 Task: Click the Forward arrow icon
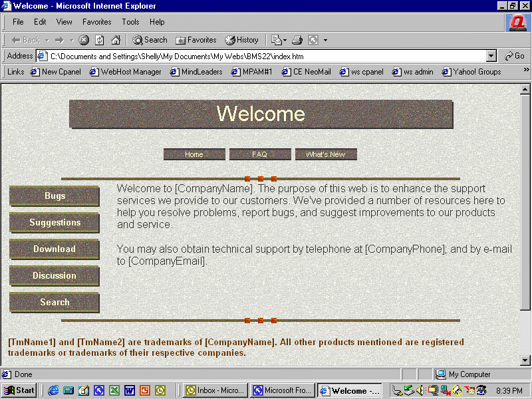[59, 41]
